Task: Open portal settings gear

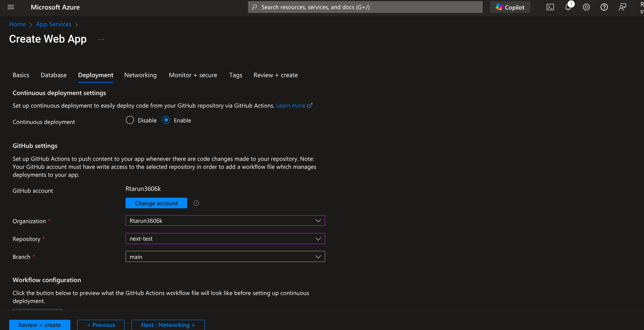Action: [586, 7]
